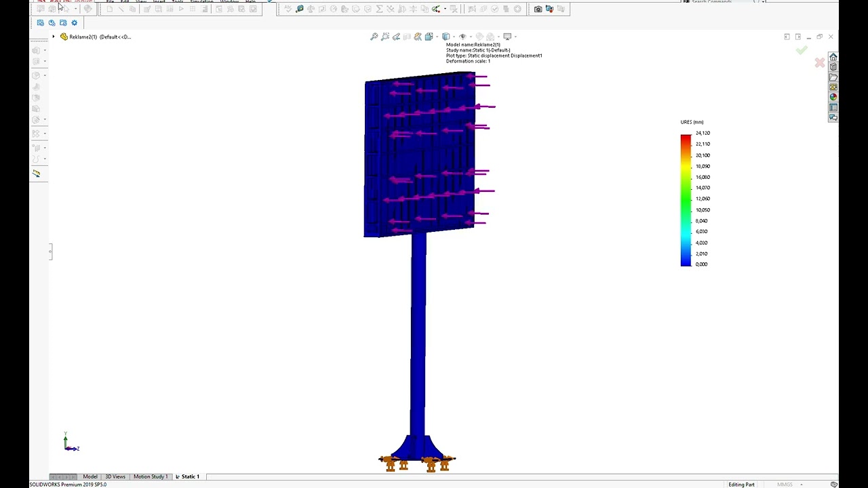The height and width of the screenshot is (488, 868).
Task: Click the XYZ coordinate triad
Action: point(70,442)
